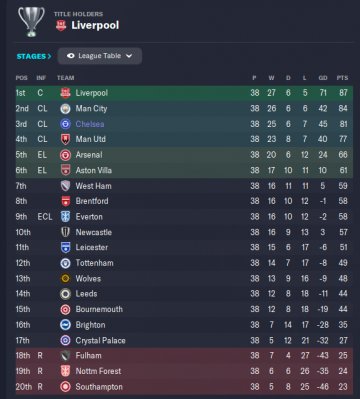
Task: Select the Crystal Palace table row
Action: click(184, 340)
